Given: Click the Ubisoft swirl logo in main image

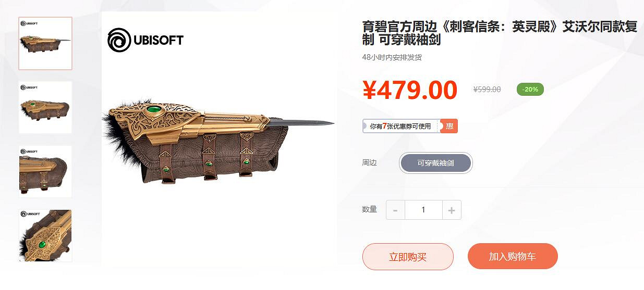Looking at the screenshot, I should [x=119, y=40].
